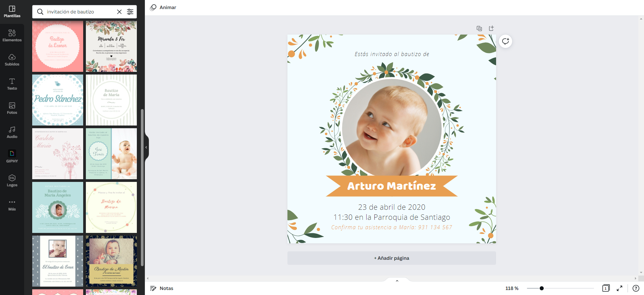The height and width of the screenshot is (295, 644).
Task: Open the Texto sidebar tab
Action: (x=12, y=84)
